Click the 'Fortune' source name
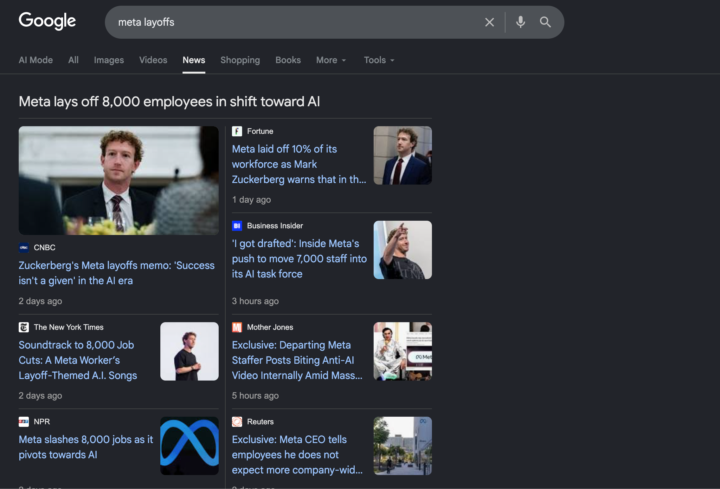Screen dimensions: 720x489 pos(260,131)
